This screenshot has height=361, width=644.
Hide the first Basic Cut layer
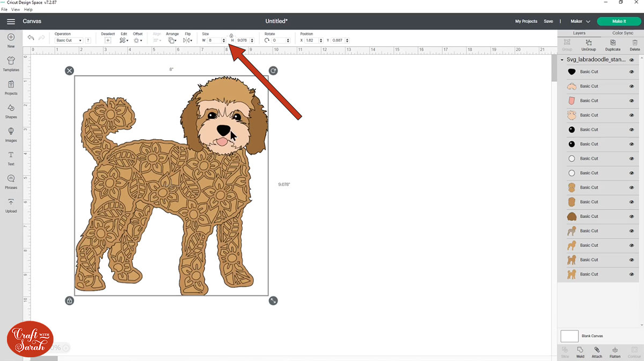click(x=632, y=71)
